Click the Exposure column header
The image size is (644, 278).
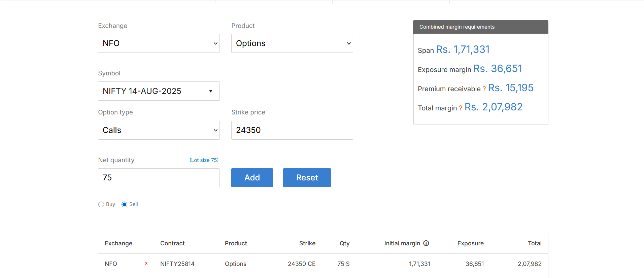coord(471,243)
